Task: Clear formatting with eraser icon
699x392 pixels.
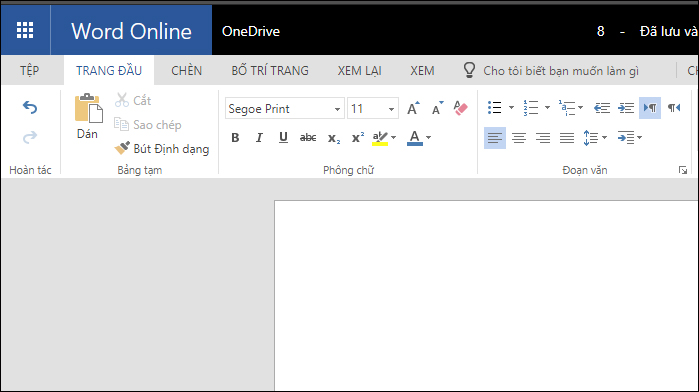Action: [x=461, y=108]
